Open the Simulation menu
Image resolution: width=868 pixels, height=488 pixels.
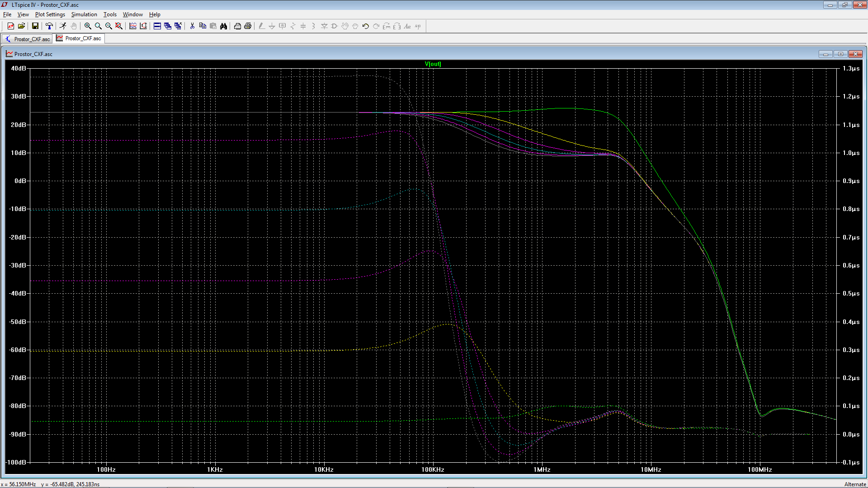[x=84, y=14]
